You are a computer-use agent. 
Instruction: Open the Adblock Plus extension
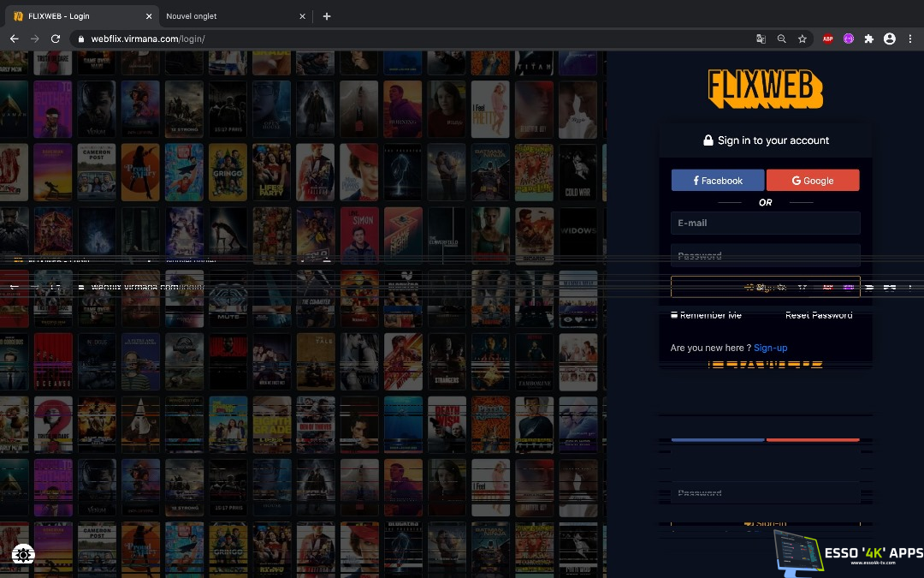coord(827,39)
